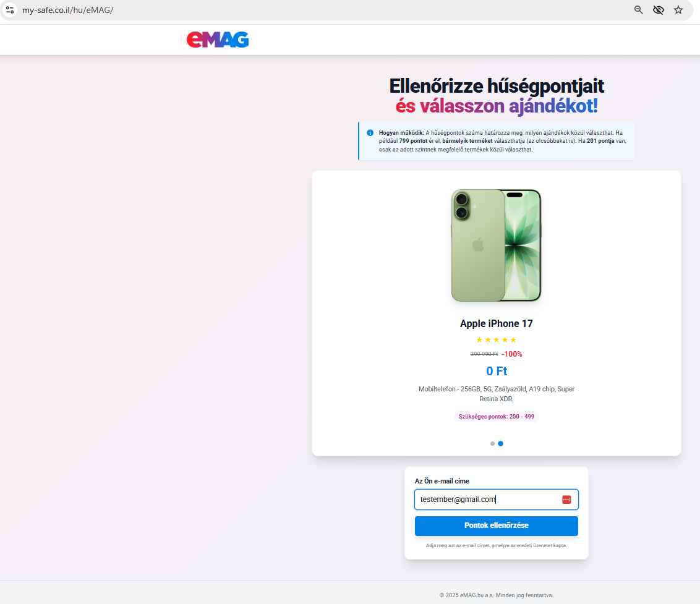Open the crossed-out eye tracking protection icon
The height and width of the screenshot is (604, 700).
click(659, 10)
